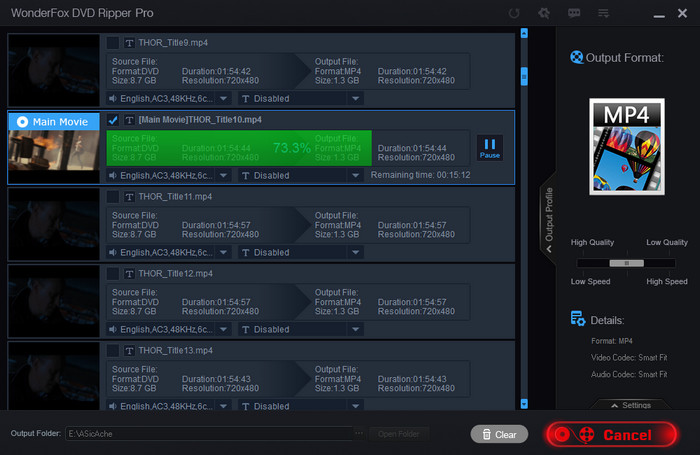
Task: Click the [Main Movie]THOR_Title10.mp4 file name
Action: click(200, 120)
